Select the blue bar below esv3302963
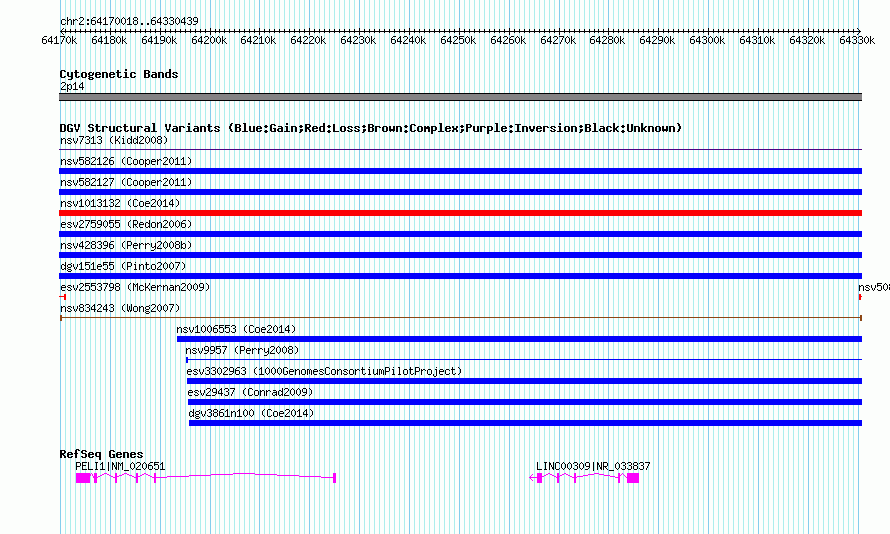This screenshot has width=890, height=534. click(x=524, y=381)
